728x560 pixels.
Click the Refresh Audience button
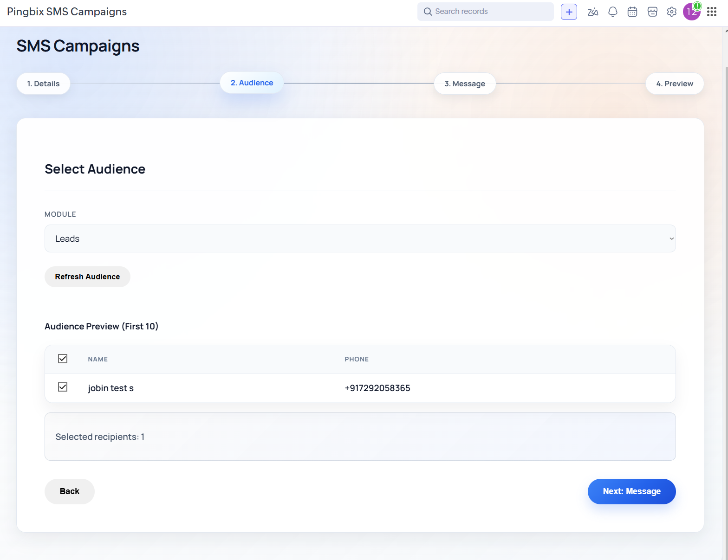click(87, 277)
